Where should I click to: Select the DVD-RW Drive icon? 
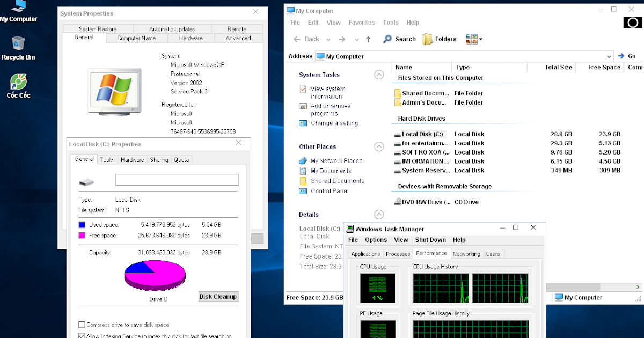(398, 202)
